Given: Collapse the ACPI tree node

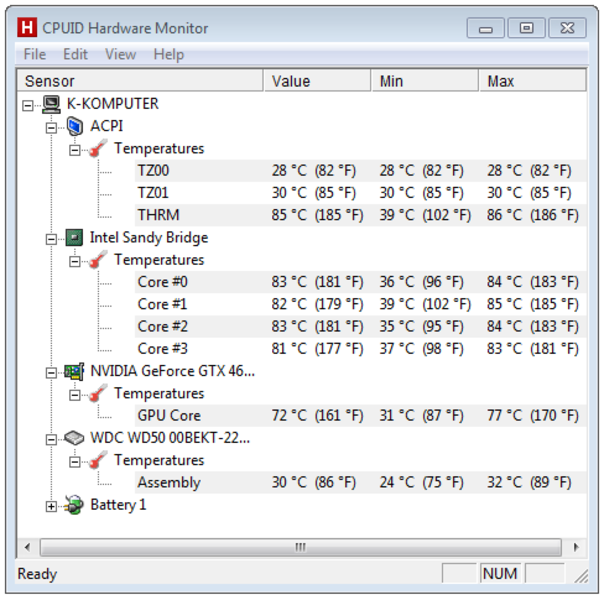Looking at the screenshot, I should (x=51, y=127).
